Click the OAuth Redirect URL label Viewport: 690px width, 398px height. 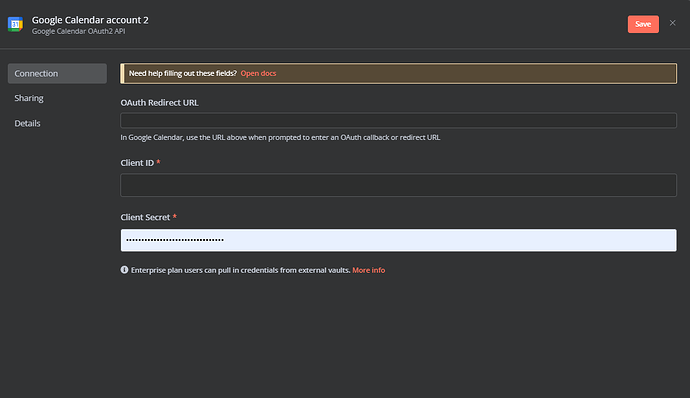coord(159,103)
